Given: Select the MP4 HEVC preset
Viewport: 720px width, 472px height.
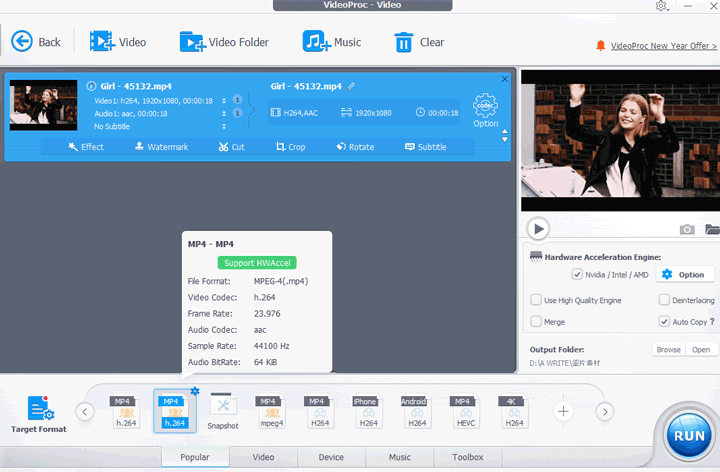Looking at the screenshot, I should pos(465,412).
